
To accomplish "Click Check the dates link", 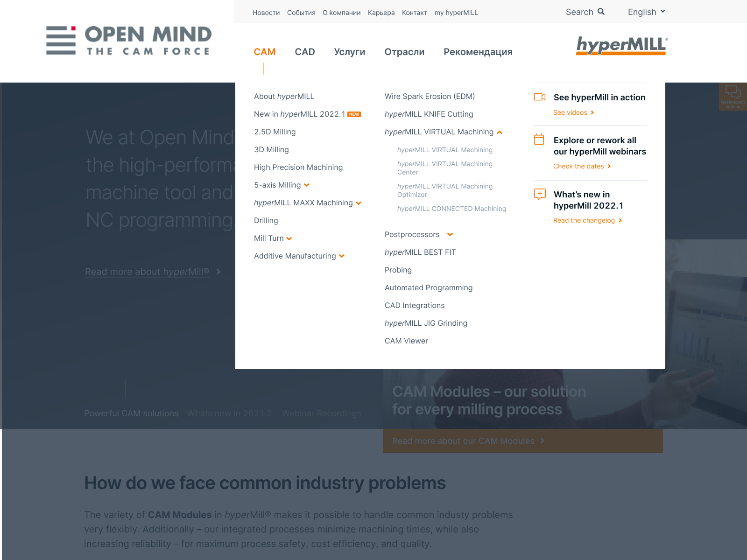I will 582,166.
